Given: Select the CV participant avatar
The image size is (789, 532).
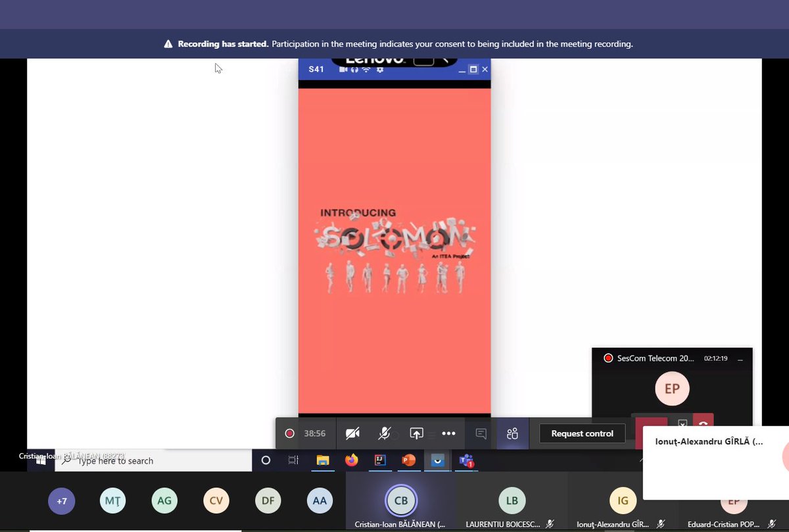Looking at the screenshot, I should click(216, 501).
